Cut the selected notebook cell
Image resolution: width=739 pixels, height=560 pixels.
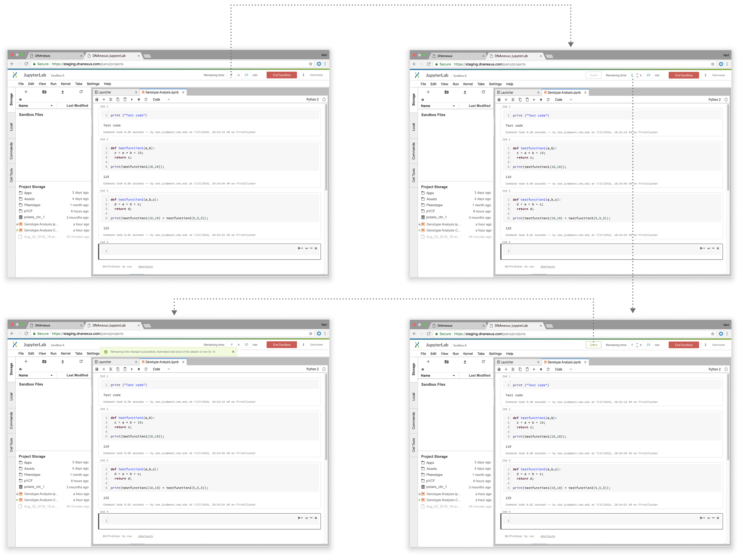point(110,99)
